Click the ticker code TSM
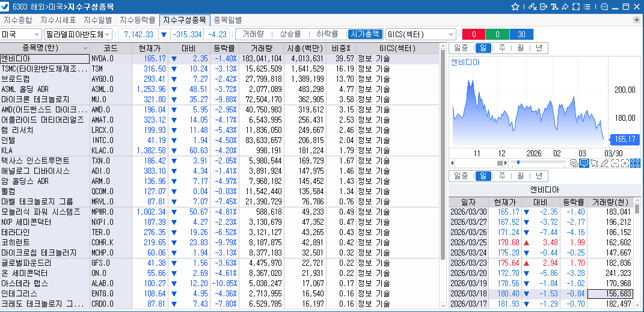644x312 pixels. 97,69
